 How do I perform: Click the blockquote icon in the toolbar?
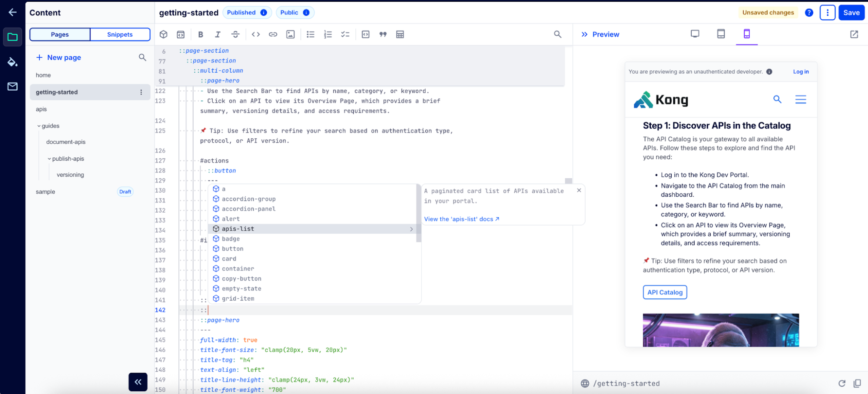coord(383,34)
